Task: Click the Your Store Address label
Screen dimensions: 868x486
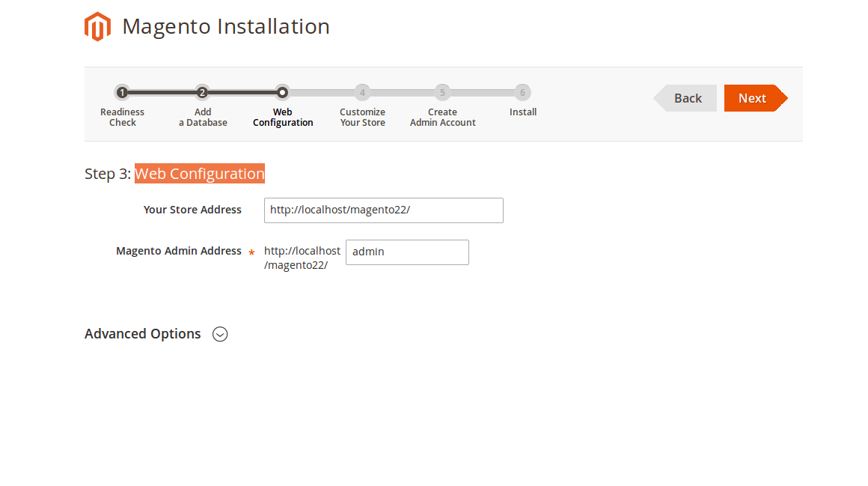Action: click(x=192, y=210)
